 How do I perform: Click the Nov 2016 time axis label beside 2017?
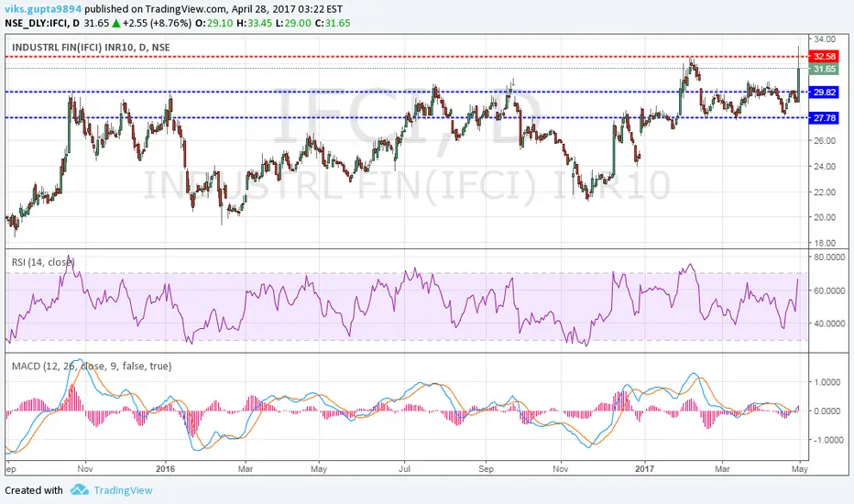point(561,468)
